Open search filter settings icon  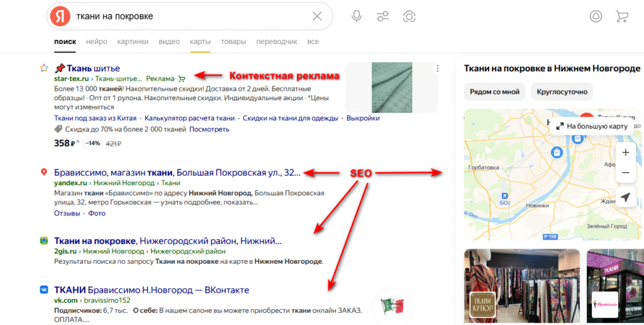(382, 16)
